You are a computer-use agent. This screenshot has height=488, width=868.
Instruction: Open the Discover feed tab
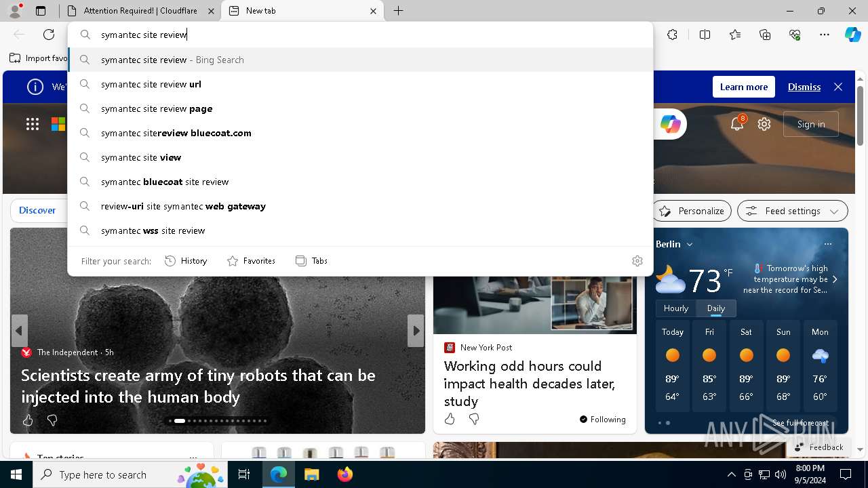37,210
